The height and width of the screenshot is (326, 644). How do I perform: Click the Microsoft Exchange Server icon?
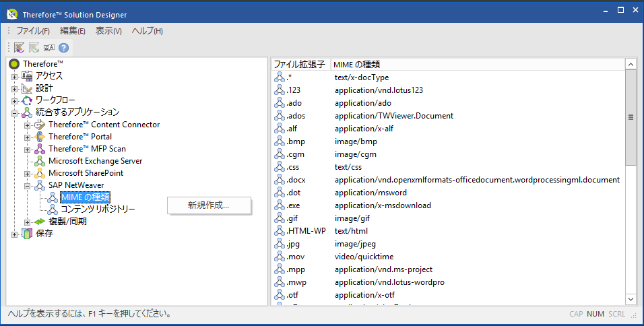click(40, 161)
